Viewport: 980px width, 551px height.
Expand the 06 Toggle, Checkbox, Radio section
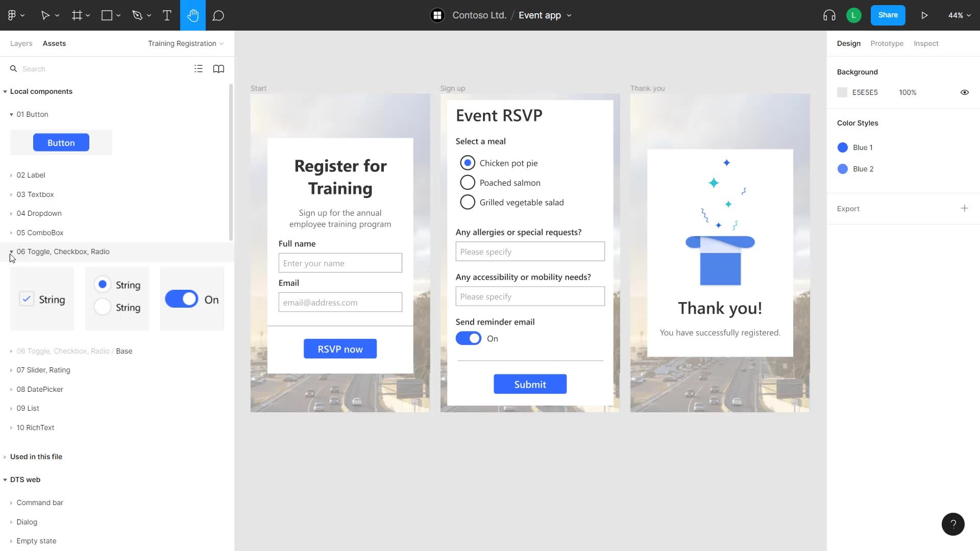[11, 252]
